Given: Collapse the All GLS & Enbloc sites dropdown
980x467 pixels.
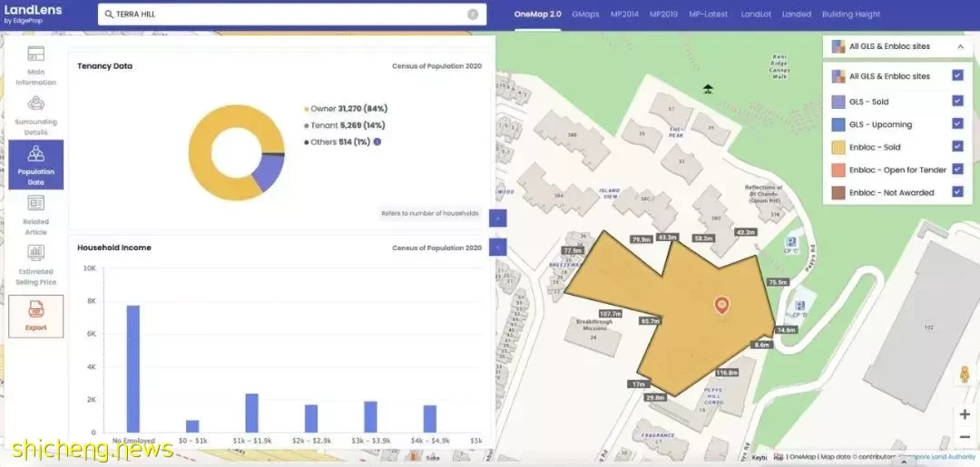Looking at the screenshot, I should [960, 46].
